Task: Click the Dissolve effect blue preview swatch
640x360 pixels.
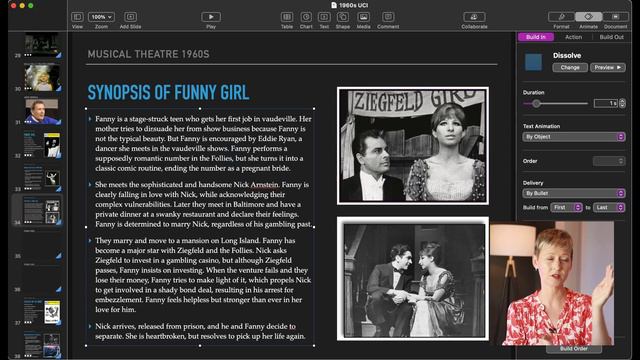Action: [533, 62]
